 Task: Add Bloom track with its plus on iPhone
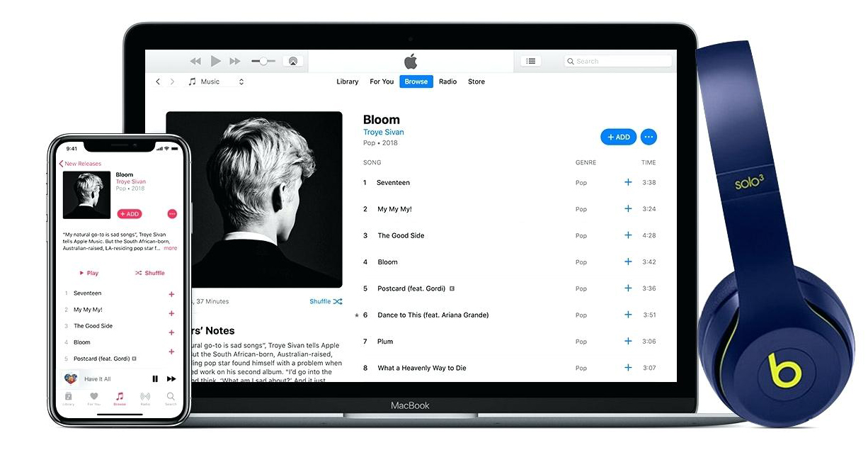point(171,352)
